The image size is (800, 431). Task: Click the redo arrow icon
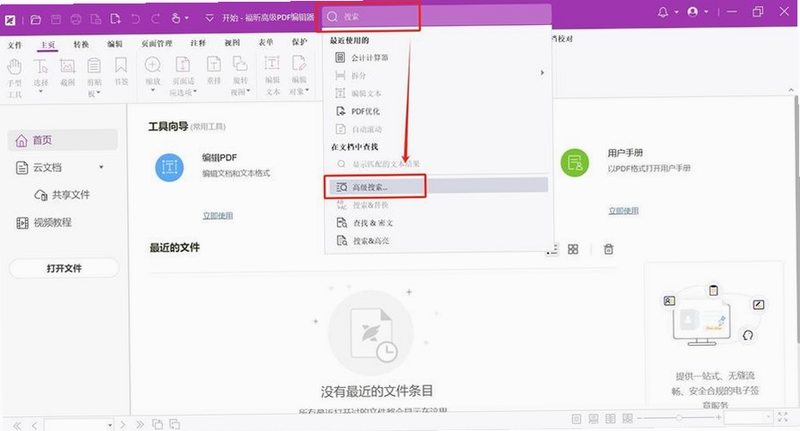coord(155,19)
